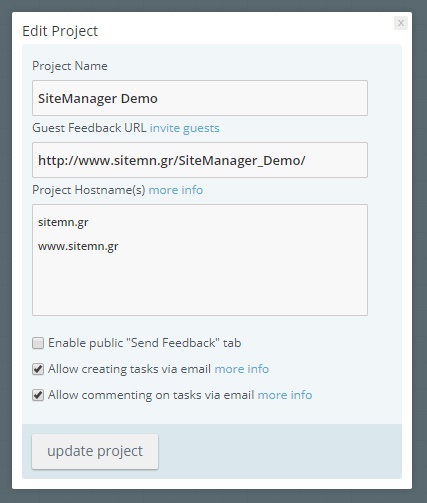Place cursor on the sitemn.gr hostname line
The image size is (427, 503).
[x=63, y=222]
